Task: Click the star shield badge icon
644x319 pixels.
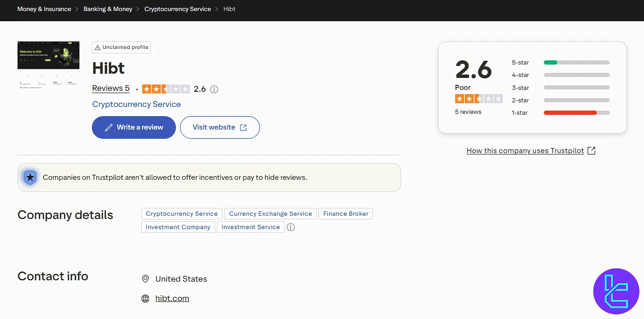Action: point(30,177)
